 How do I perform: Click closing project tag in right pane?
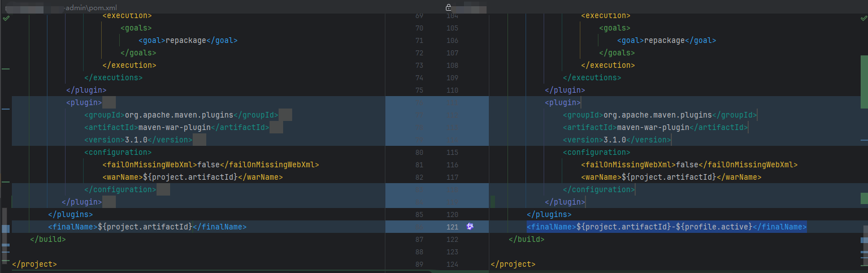point(513,264)
